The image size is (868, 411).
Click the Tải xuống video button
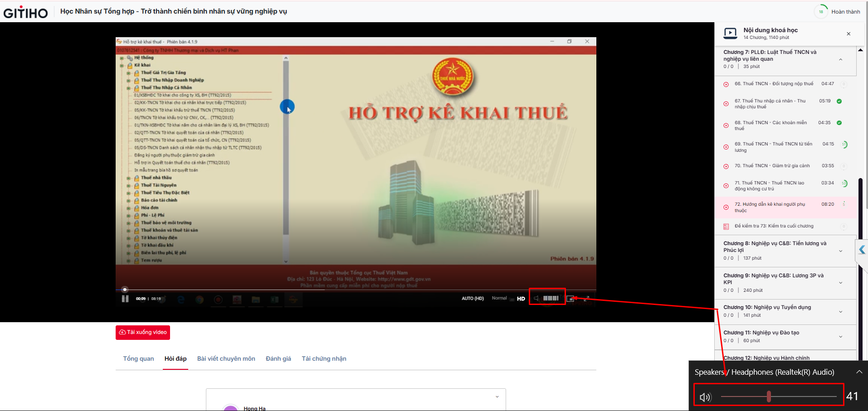pos(143,333)
